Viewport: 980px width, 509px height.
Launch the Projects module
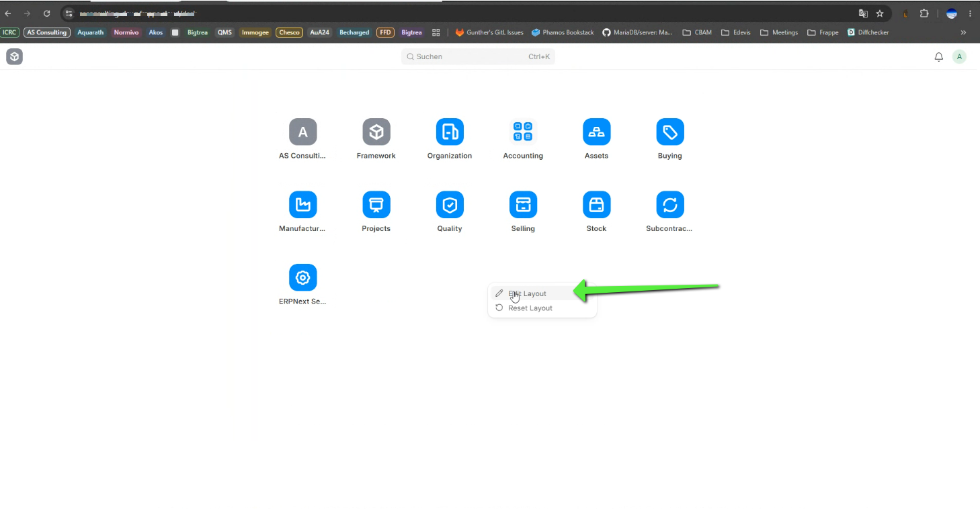click(x=376, y=205)
